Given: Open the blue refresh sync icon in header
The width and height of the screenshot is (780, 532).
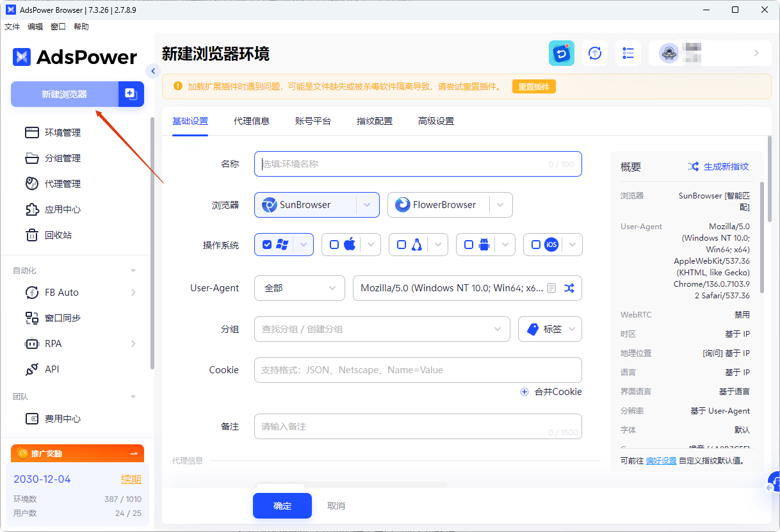Looking at the screenshot, I should click(562, 53).
